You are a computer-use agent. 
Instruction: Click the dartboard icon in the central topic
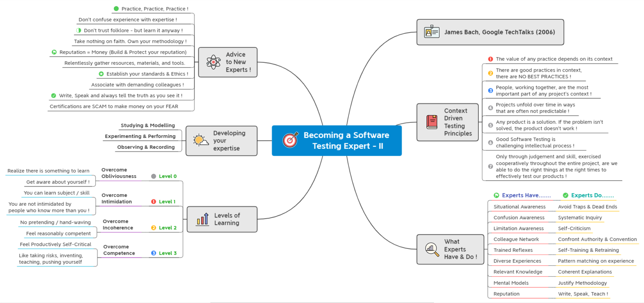pos(289,140)
